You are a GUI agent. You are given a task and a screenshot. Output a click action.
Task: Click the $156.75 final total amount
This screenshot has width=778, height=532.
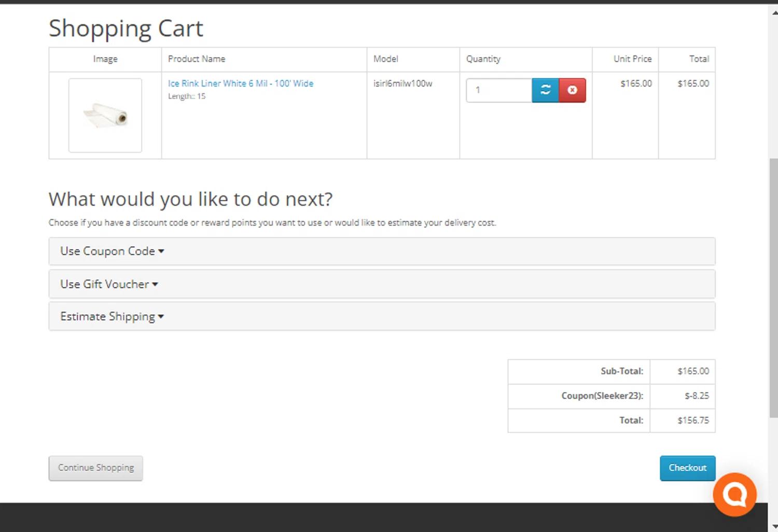pyautogui.click(x=693, y=421)
